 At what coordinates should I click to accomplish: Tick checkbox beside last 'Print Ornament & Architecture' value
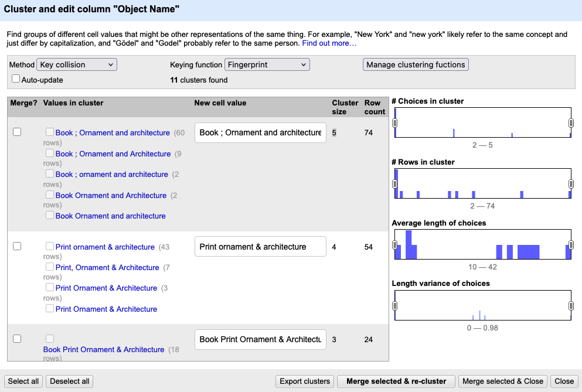tap(50, 308)
